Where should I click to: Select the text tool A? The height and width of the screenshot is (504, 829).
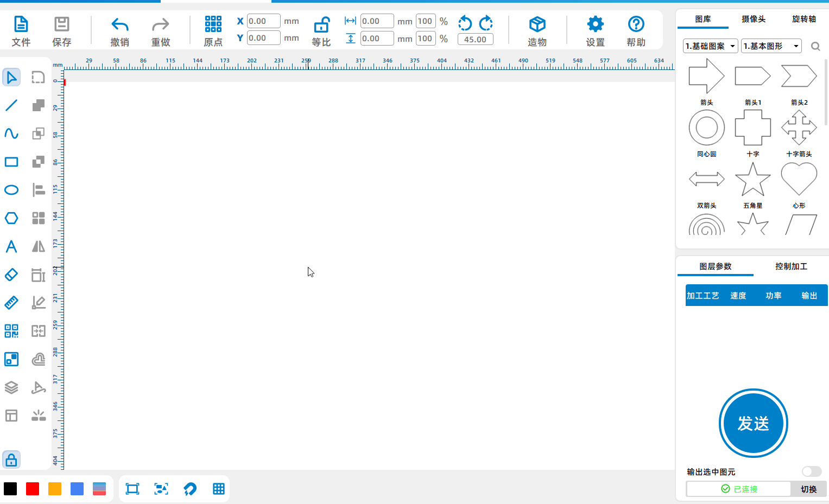[11, 246]
